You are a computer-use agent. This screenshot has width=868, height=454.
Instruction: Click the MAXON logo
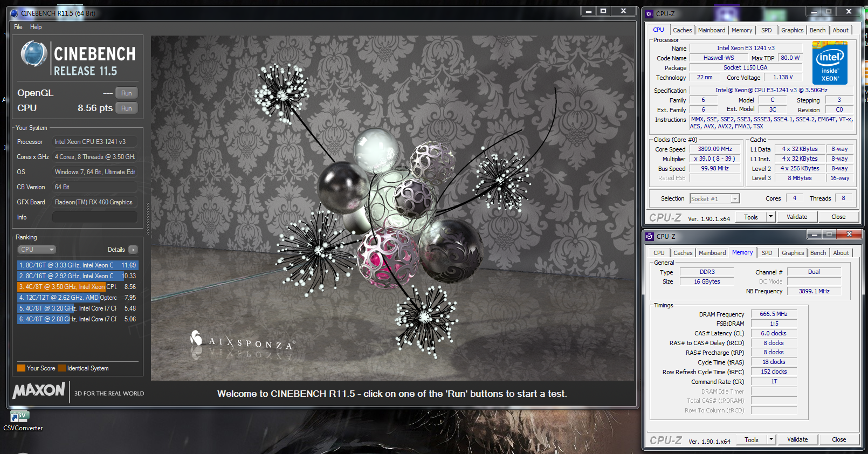(39, 390)
